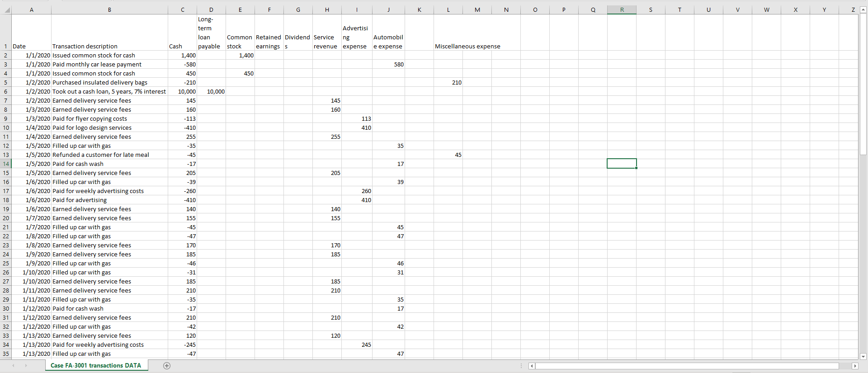Image resolution: width=868 pixels, height=373 pixels.
Task: Select the 'Date' header cell
Action: pos(31,33)
